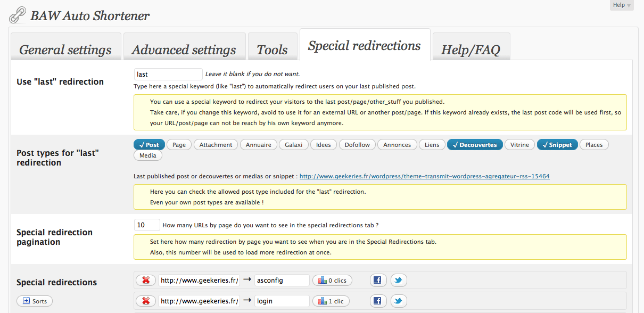Enable the Attachment post type

pos(216,145)
